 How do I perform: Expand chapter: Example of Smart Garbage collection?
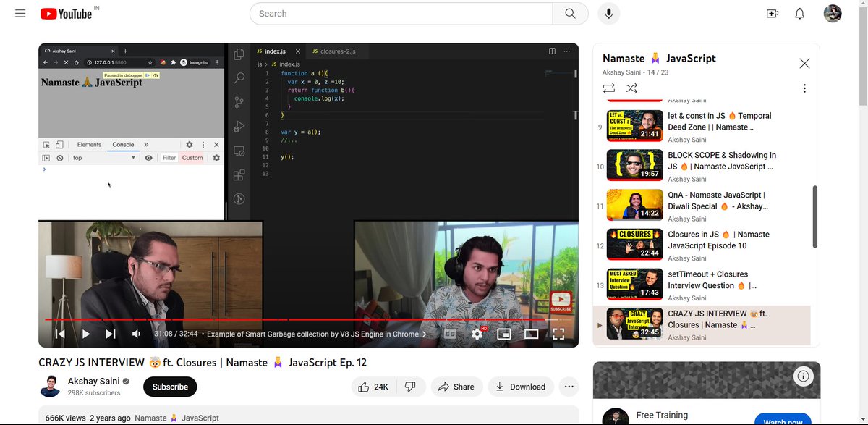pyautogui.click(x=318, y=334)
